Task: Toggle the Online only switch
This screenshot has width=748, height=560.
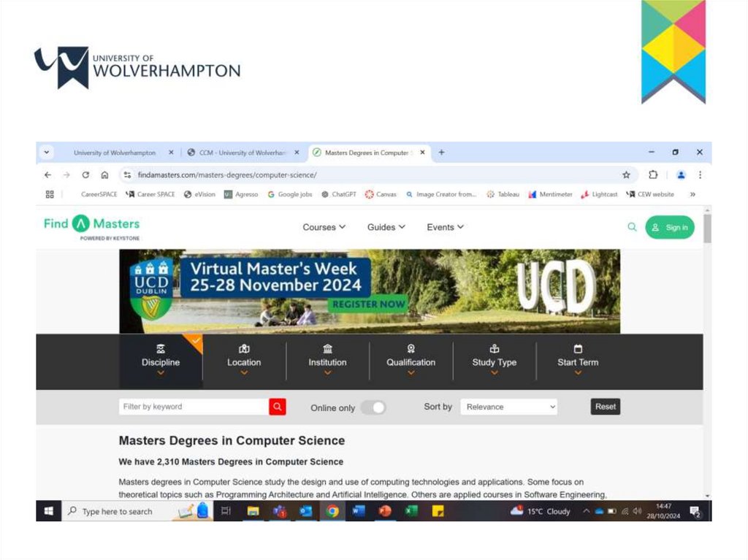Action: point(373,408)
